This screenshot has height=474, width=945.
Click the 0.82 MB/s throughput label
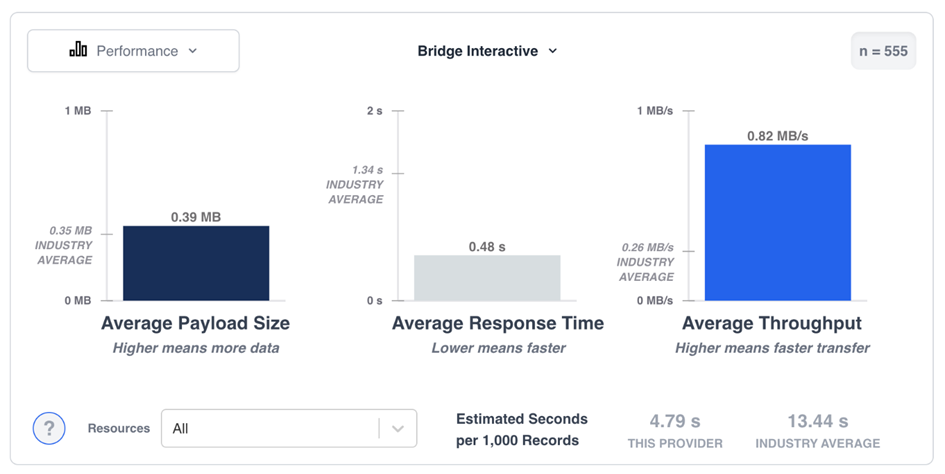(777, 136)
